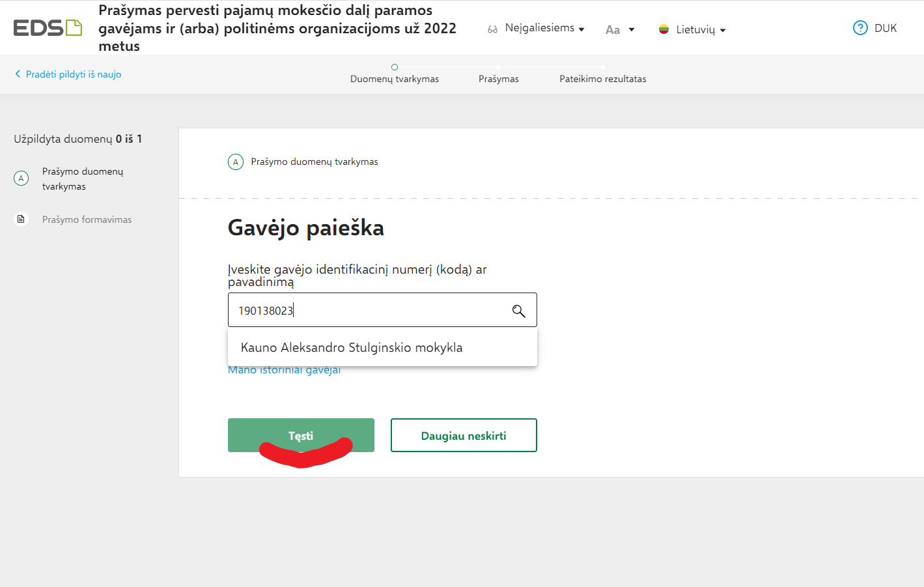Click the page title about 2022 metus
This screenshot has width=924, height=587.
click(x=277, y=28)
